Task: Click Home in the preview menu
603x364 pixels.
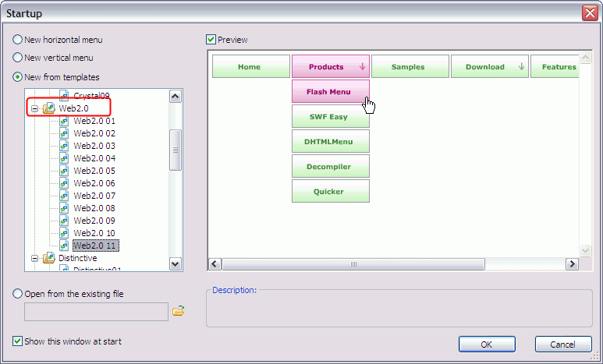Action: coord(251,66)
